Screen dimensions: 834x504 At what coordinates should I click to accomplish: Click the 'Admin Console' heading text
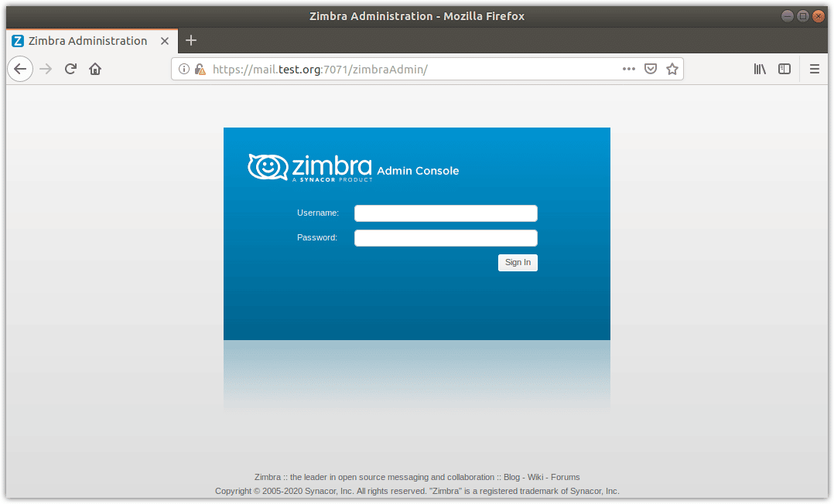tap(418, 171)
